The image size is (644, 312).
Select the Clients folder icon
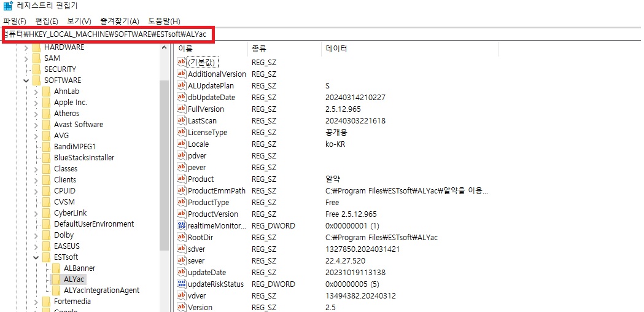pyautogui.click(x=46, y=179)
